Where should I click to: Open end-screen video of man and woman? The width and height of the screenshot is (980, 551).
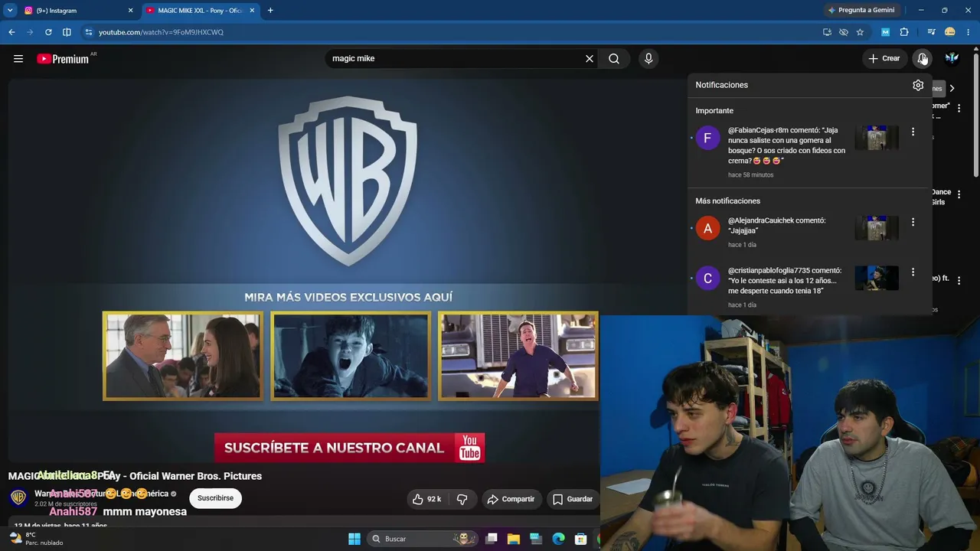(182, 356)
